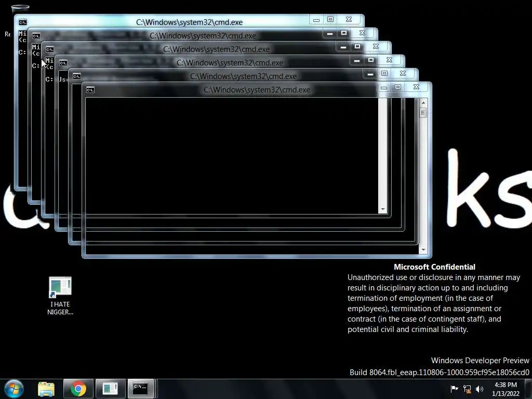The height and width of the screenshot is (399, 532).
Task: Select the lone shortcut icon on the desktop
Action: tap(60, 296)
